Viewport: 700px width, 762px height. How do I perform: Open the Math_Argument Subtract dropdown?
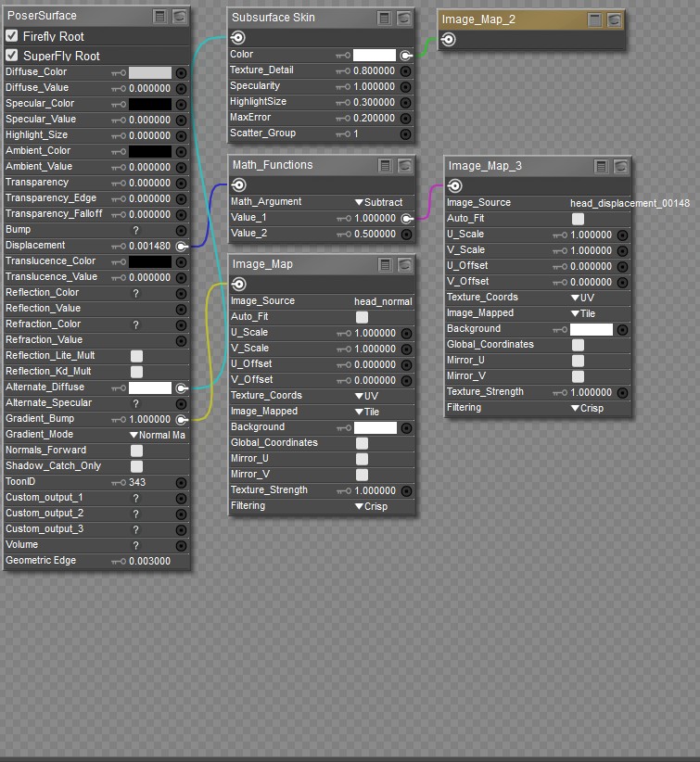tap(378, 202)
